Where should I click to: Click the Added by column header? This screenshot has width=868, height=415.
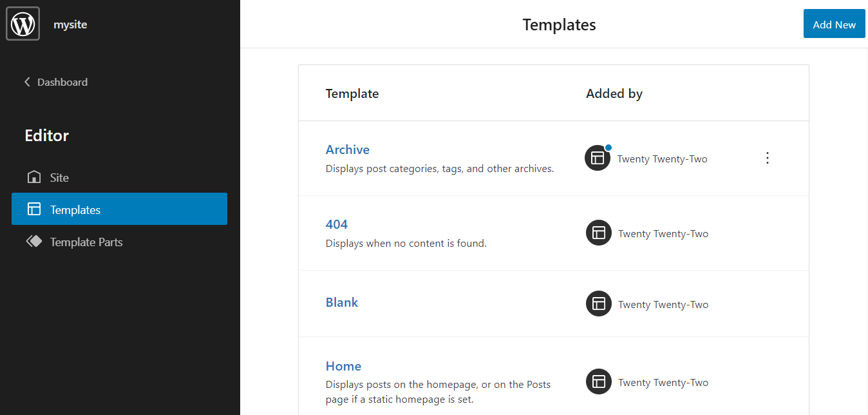pyautogui.click(x=614, y=93)
